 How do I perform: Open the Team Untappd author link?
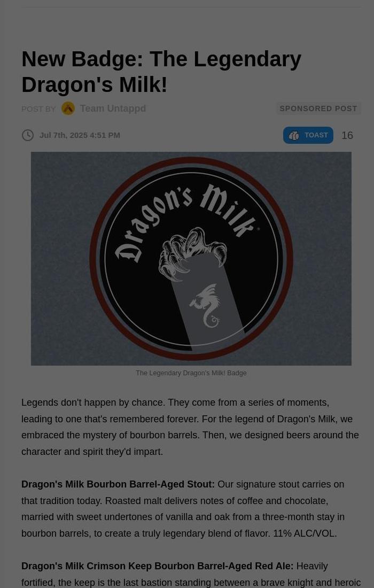pos(113,109)
